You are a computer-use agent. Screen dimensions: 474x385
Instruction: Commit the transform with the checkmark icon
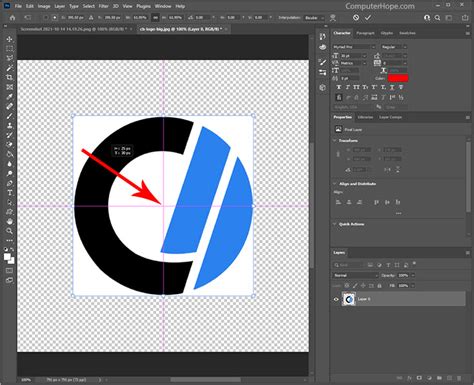368,18
